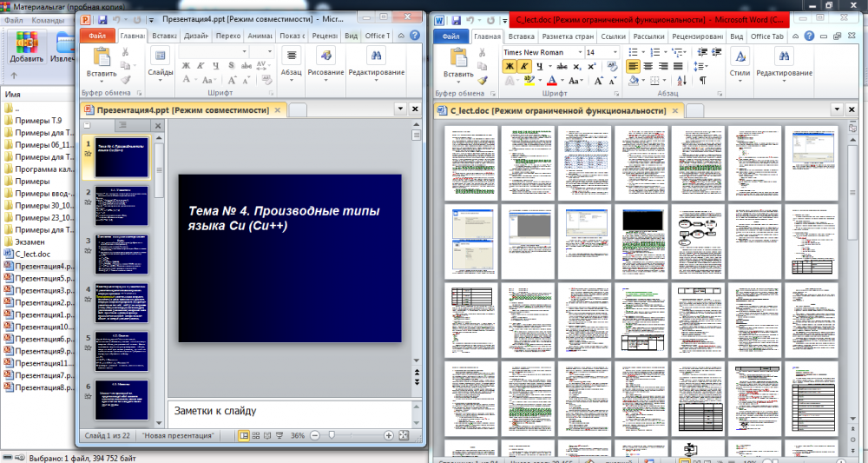The image size is (868, 463).
Task: Click Add button in the archiver toolbar
Action: pos(27,49)
